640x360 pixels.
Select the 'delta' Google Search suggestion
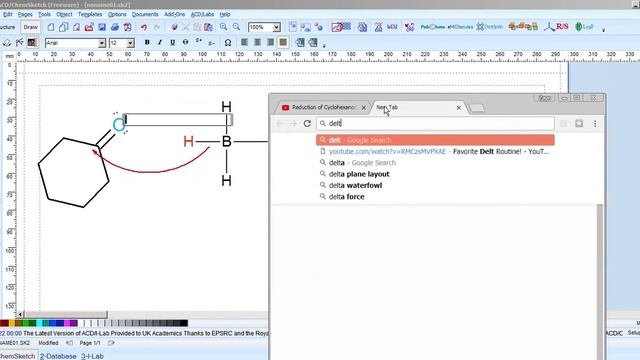435,163
